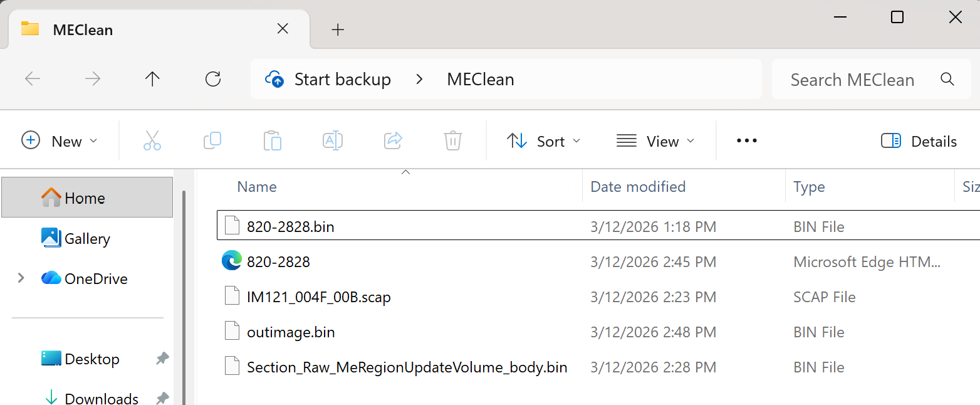Open the New dropdown menu
Screen dimensions: 980x405
tap(60, 141)
